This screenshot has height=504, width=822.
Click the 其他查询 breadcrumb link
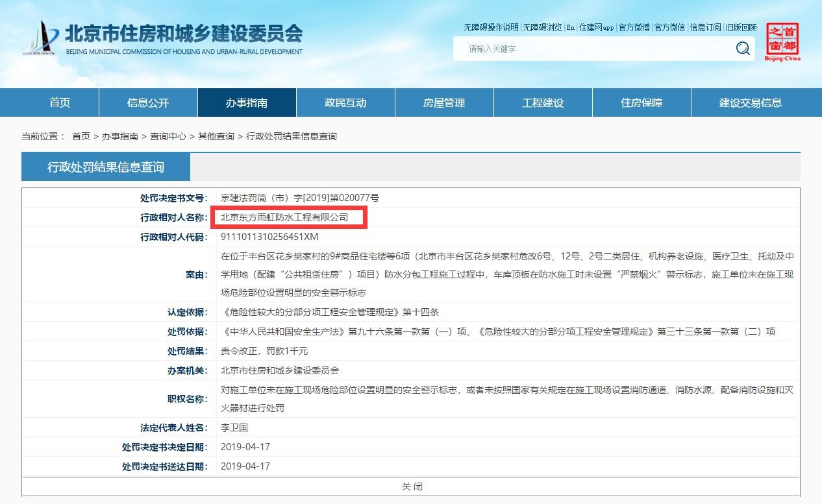pos(216,136)
